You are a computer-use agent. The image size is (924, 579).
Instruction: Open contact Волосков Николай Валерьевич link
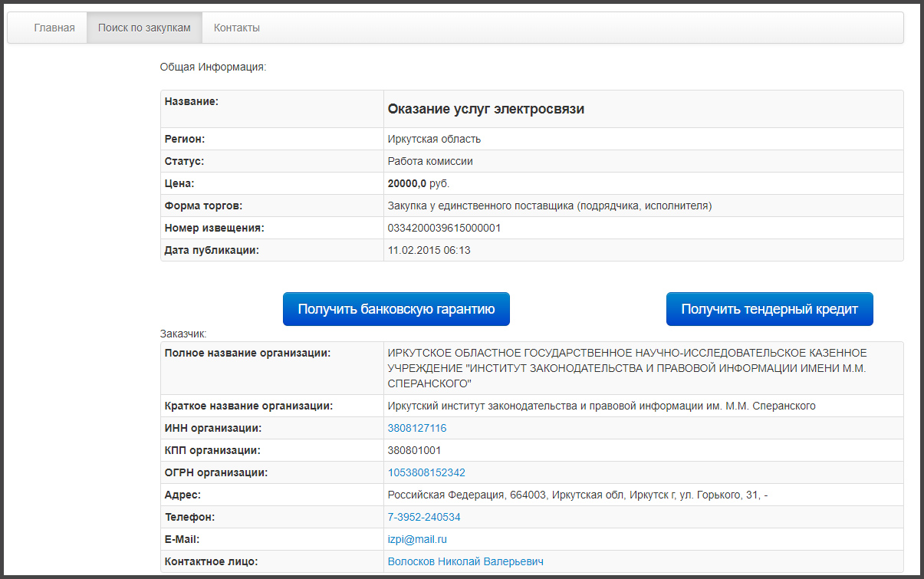pos(465,561)
